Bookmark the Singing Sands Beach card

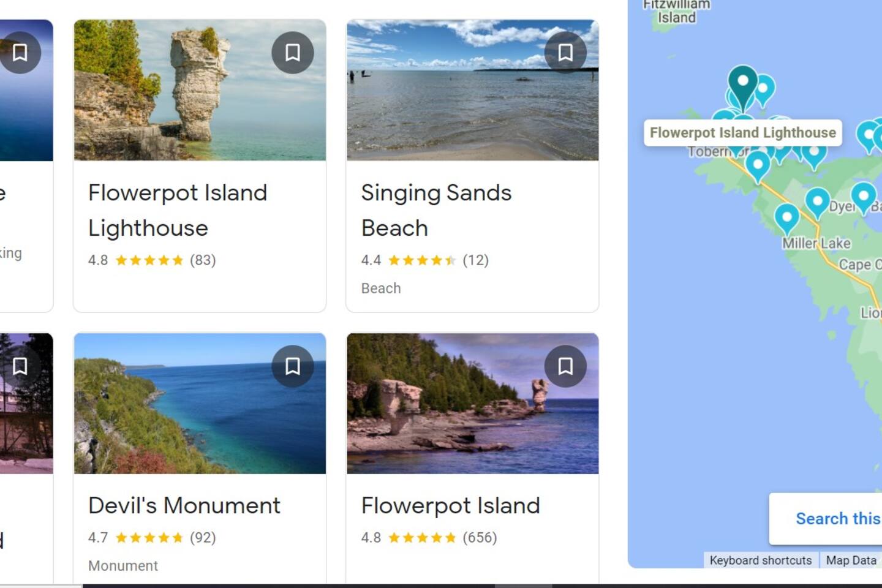[x=565, y=53]
